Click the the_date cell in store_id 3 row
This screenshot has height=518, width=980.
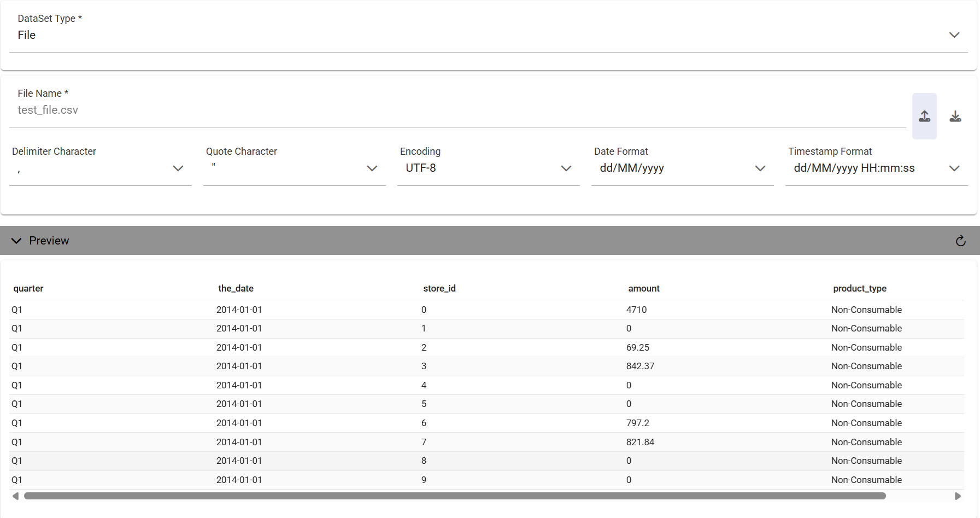pyautogui.click(x=239, y=366)
